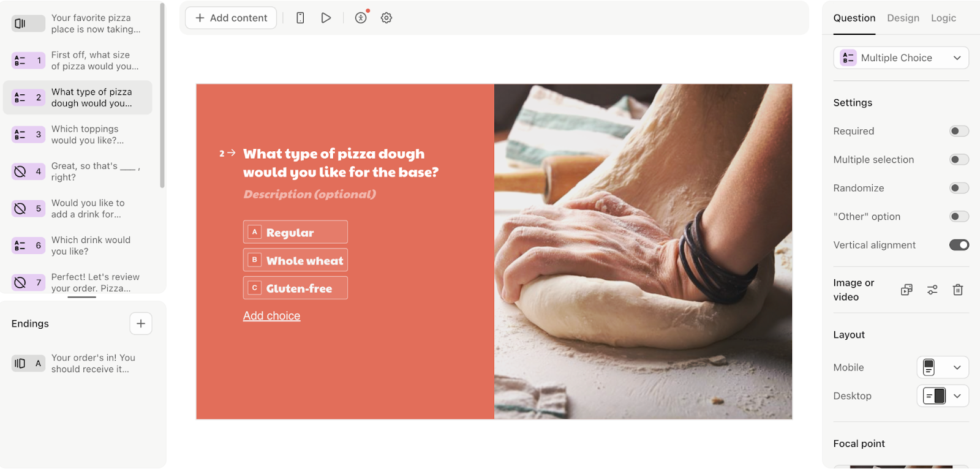Toggle the Required switch
The image size is (980, 469).
tap(959, 131)
